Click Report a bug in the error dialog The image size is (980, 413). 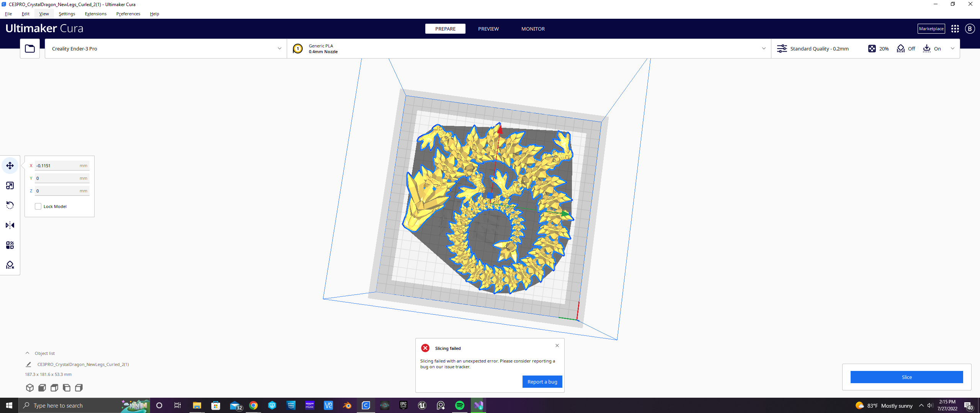pyautogui.click(x=542, y=381)
